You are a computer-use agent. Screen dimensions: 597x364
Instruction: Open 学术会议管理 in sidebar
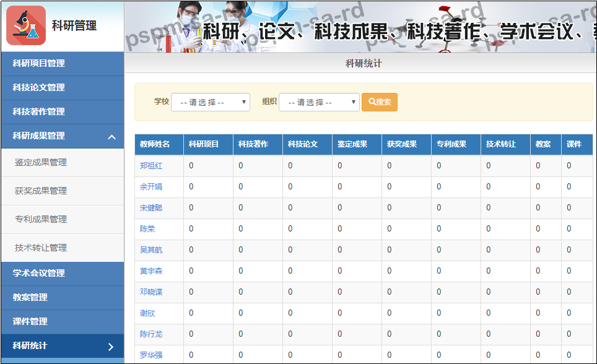(38, 273)
